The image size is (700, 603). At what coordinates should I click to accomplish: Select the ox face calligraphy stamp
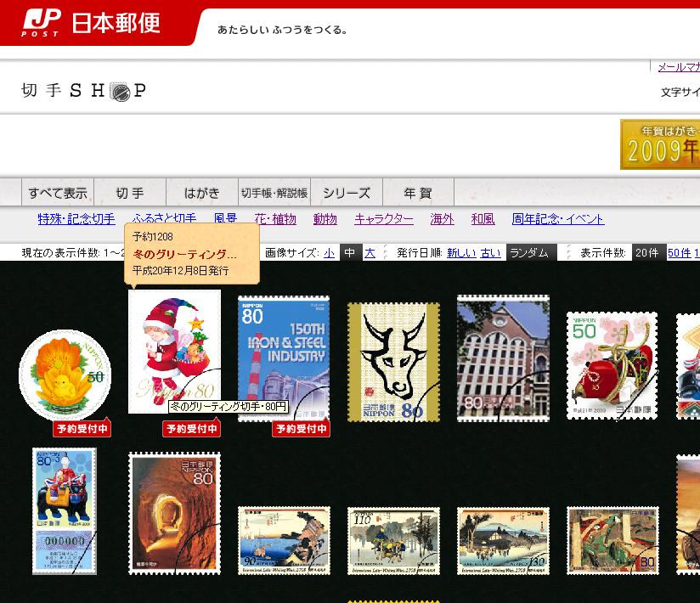coord(392,361)
